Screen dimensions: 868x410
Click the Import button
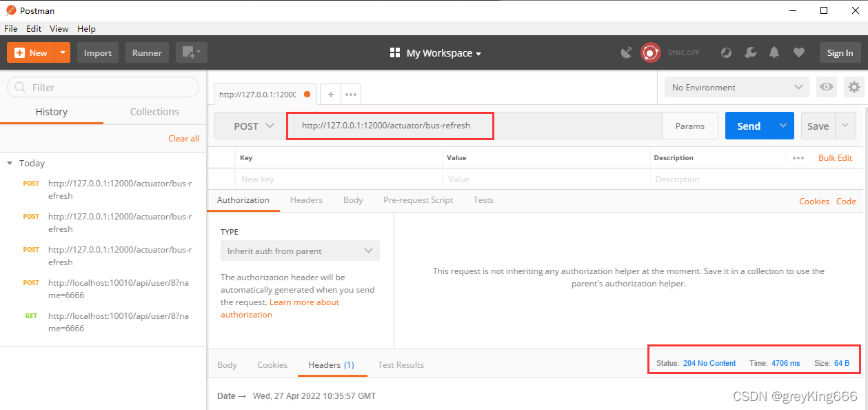98,52
